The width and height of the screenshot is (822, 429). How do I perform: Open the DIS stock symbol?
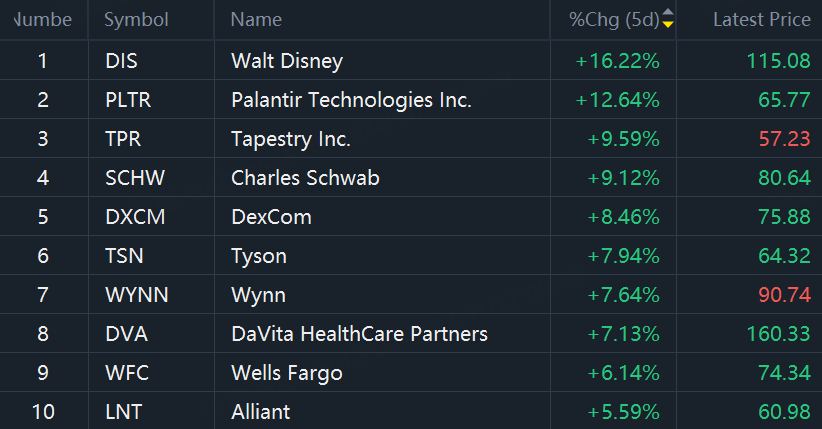coord(121,61)
